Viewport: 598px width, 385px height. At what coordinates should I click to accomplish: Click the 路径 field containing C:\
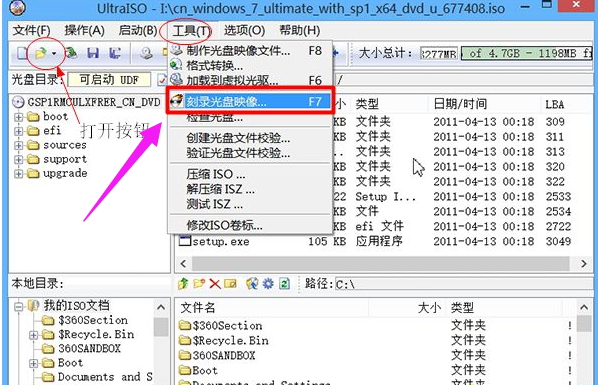coord(463,284)
